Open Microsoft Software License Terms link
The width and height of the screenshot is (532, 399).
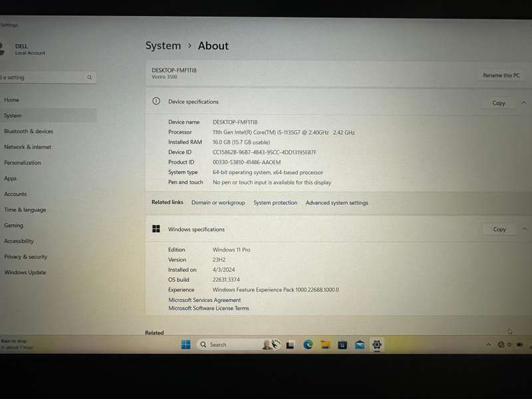coord(209,308)
